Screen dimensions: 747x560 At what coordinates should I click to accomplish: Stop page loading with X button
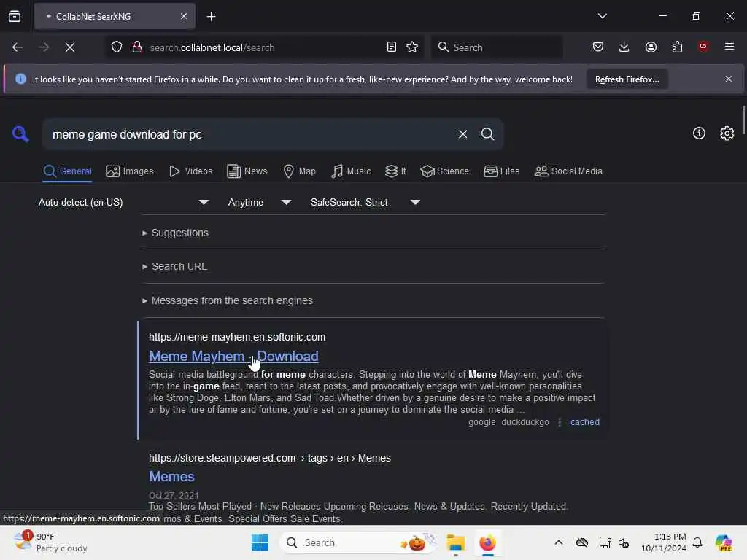tap(69, 47)
